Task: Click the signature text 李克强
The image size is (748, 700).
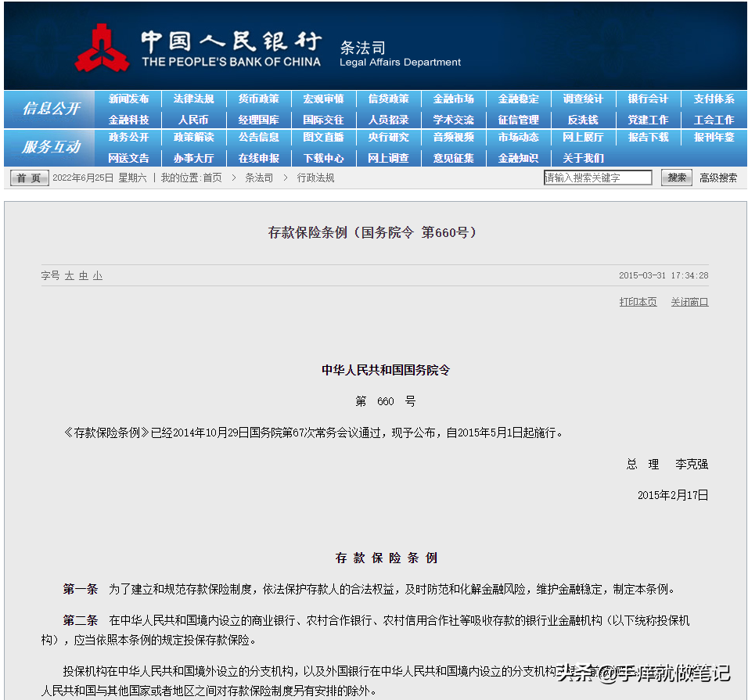Action: coord(691,464)
